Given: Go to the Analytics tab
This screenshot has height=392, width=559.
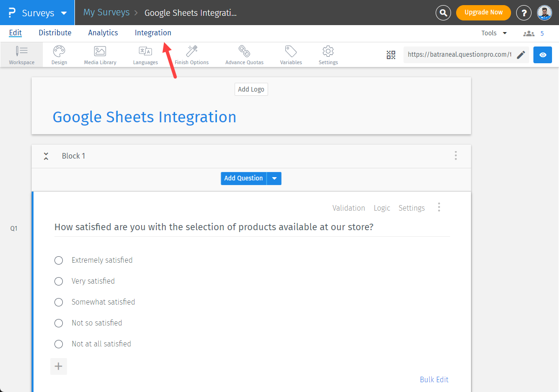Looking at the screenshot, I should 103,33.
